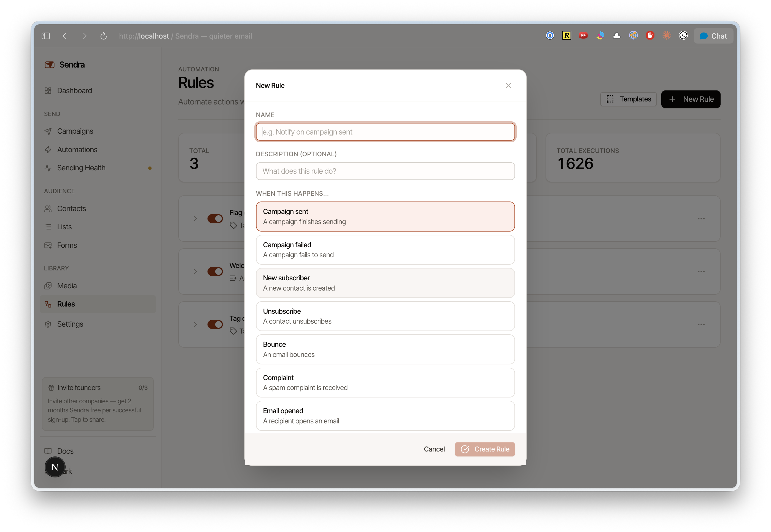Image resolution: width=771 pixels, height=532 pixels.
Task: Cancel the New Rule dialog
Action: [434, 449]
